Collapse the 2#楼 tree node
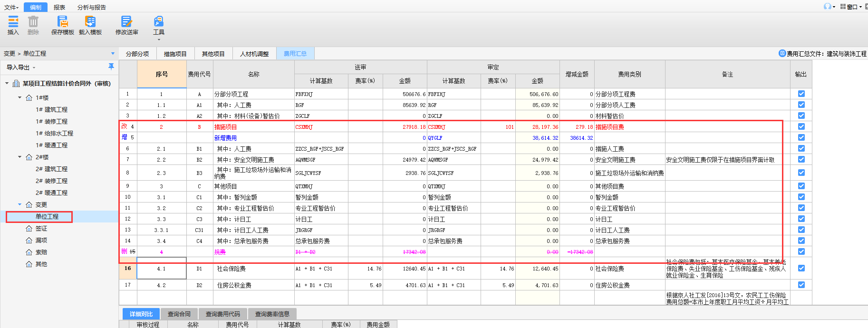Viewport: 868px width, 328px height. pos(20,157)
